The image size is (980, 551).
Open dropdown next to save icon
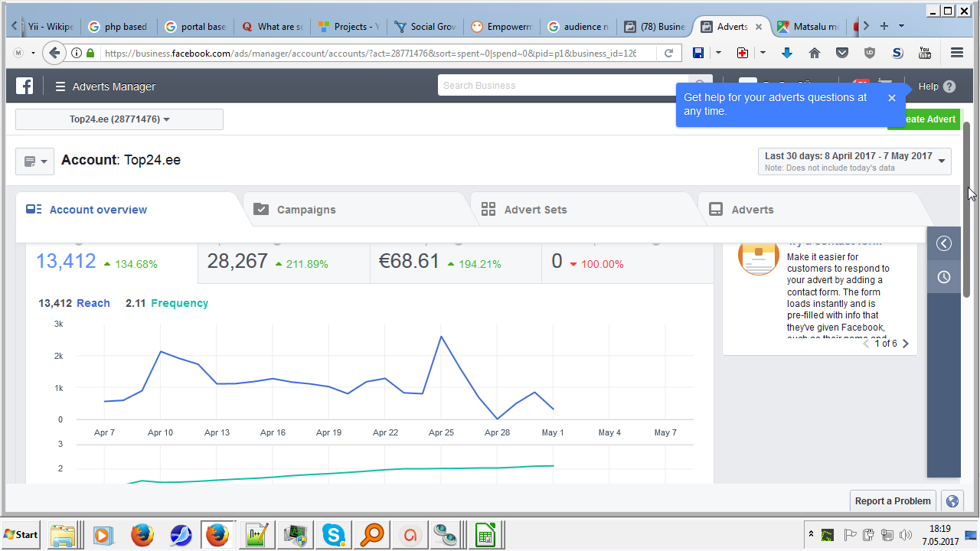[x=718, y=53]
